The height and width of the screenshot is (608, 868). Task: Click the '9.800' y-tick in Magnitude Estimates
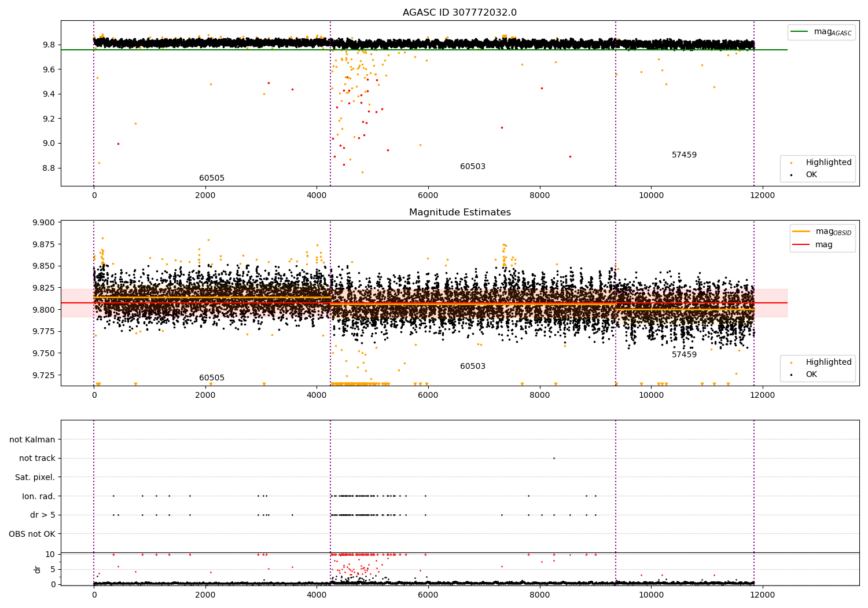[44, 310]
